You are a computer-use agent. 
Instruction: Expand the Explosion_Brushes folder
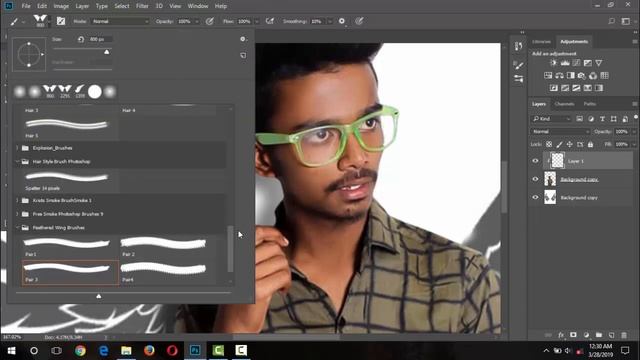coord(17,148)
